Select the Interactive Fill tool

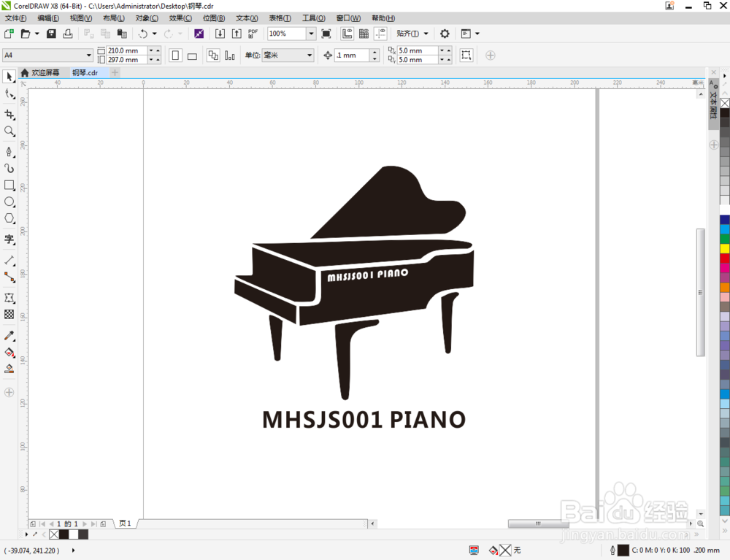click(x=9, y=353)
